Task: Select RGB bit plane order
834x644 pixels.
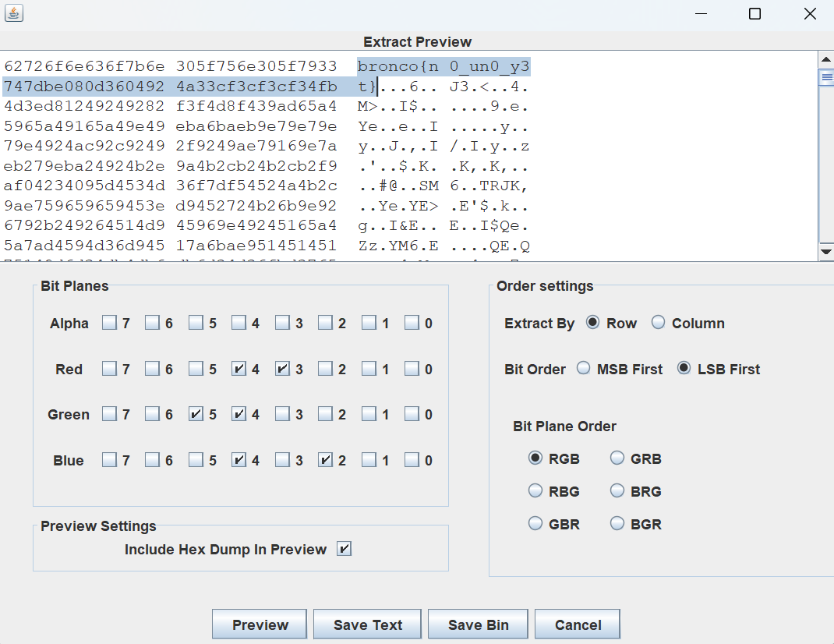Action: point(535,458)
